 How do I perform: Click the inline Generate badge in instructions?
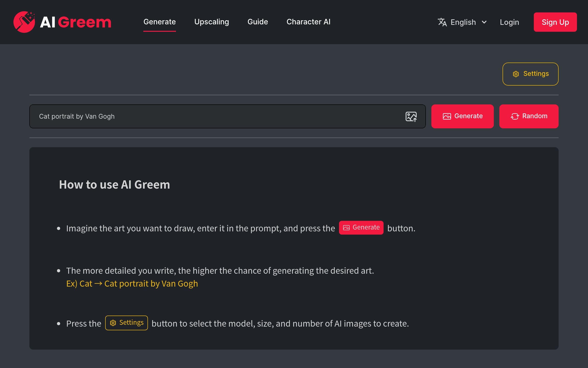point(361,227)
